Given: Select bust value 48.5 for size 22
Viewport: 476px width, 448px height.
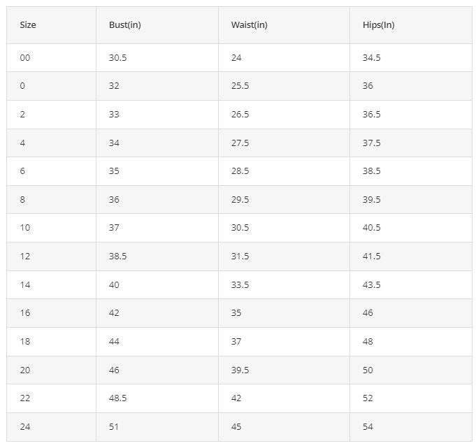Looking at the screenshot, I should click(118, 398).
